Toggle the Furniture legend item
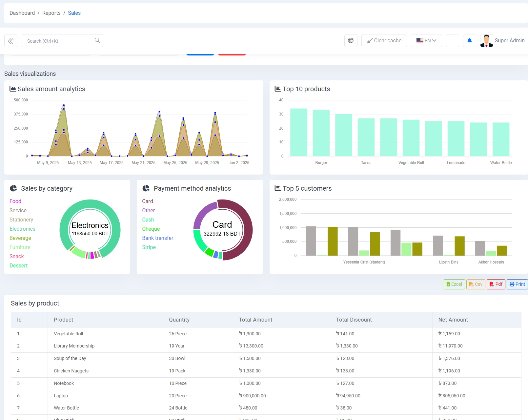This screenshot has width=528, height=420. 20,247
